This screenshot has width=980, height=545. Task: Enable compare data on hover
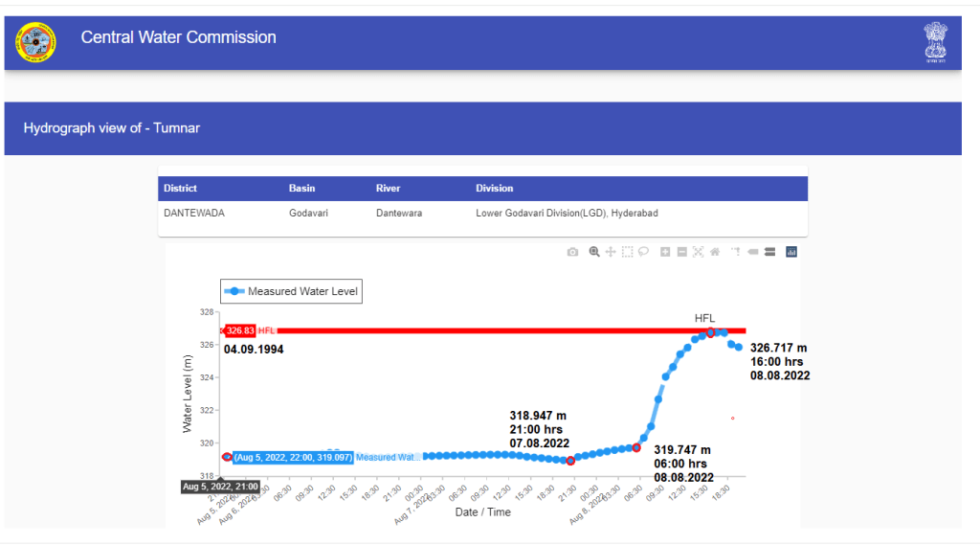tap(768, 252)
